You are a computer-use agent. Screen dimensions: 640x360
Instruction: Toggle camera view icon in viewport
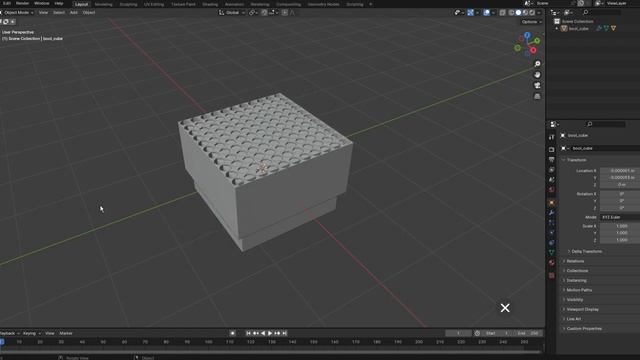[x=537, y=85]
